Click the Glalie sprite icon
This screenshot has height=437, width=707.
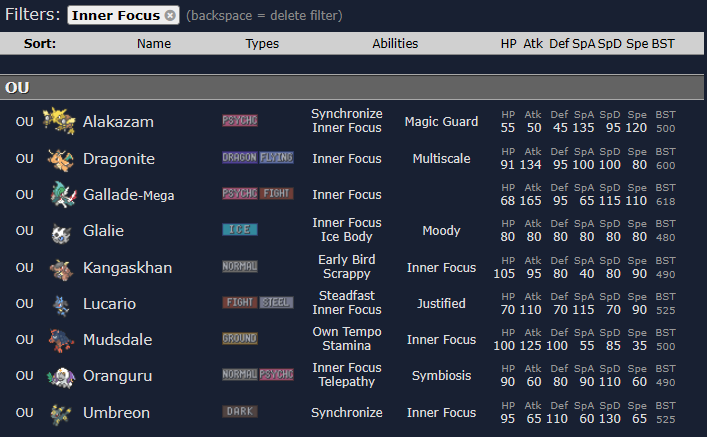(61, 233)
